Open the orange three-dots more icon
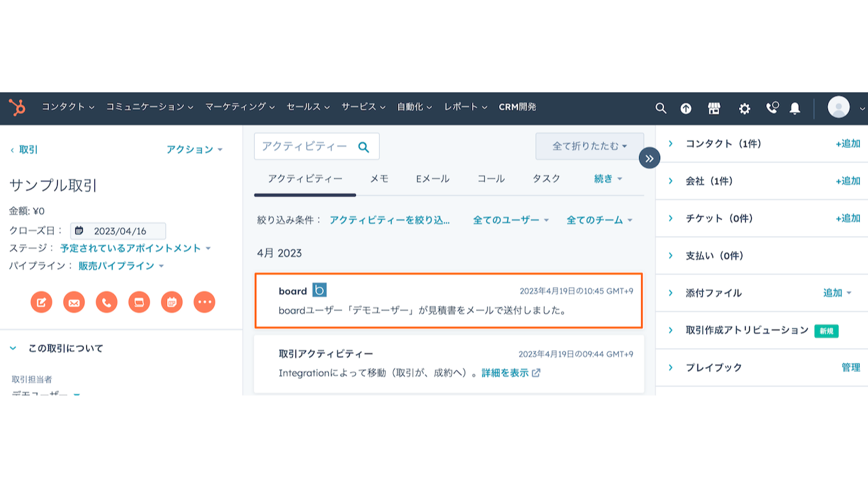Screen dimensions: 868x488 pyautogui.click(x=204, y=302)
